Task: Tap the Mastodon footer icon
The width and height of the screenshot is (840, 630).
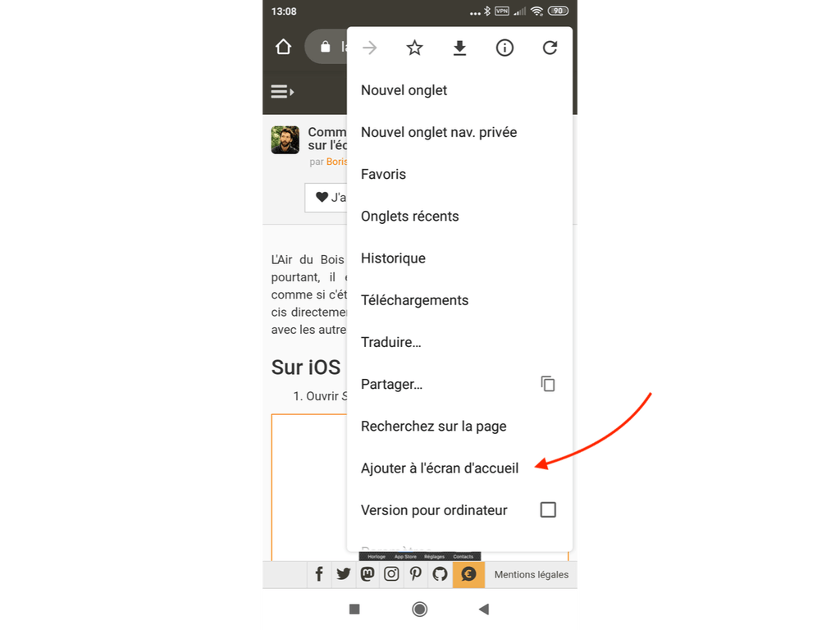Action: point(367,574)
